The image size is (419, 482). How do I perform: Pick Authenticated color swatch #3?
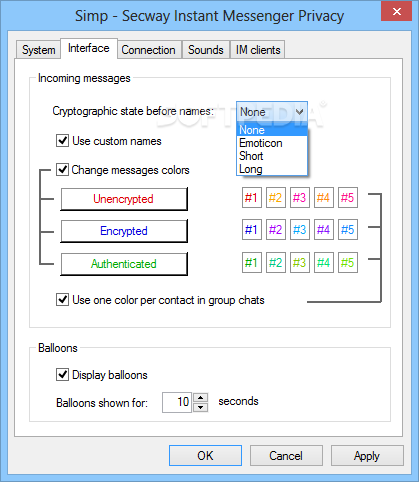pos(300,263)
